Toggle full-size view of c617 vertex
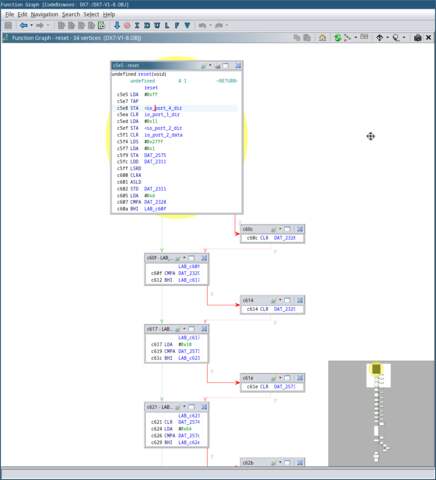Image resolution: width=436 pixels, height=480 pixels. tap(191, 329)
